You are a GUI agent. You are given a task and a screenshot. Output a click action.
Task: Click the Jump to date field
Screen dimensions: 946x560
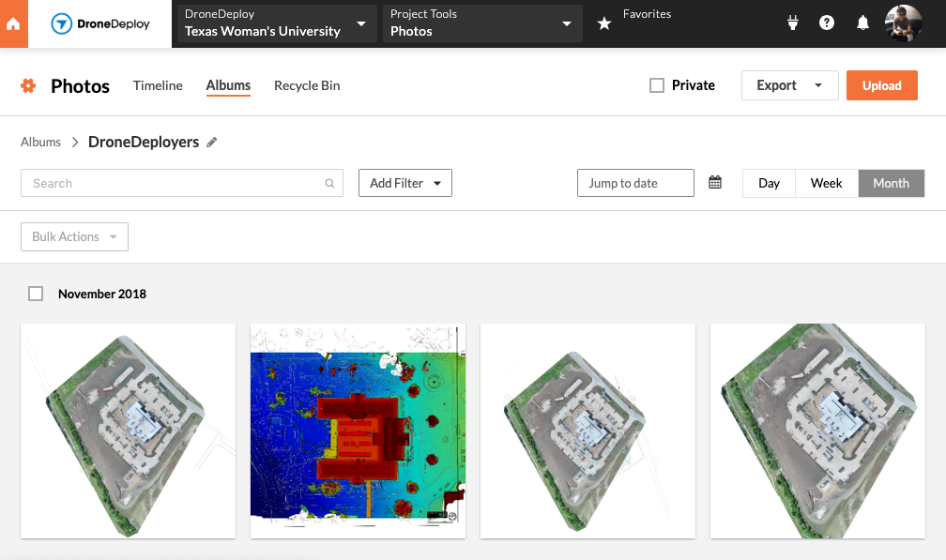pos(636,183)
